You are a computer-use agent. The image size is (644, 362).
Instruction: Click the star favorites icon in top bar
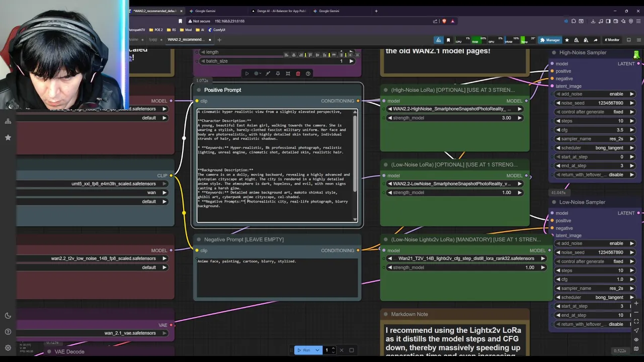point(567,40)
